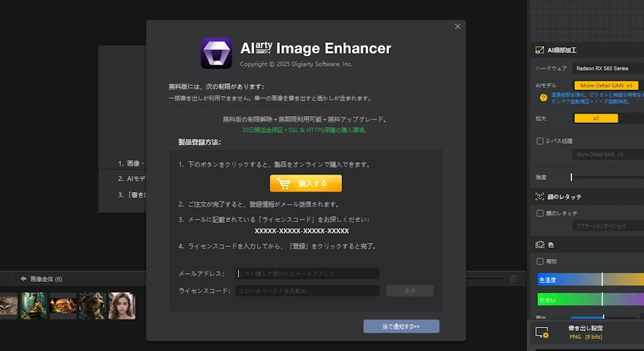The image size is (644, 351).
Task: Open the ハードウェア Radeon RX 560 dropdown
Action: pos(608,68)
